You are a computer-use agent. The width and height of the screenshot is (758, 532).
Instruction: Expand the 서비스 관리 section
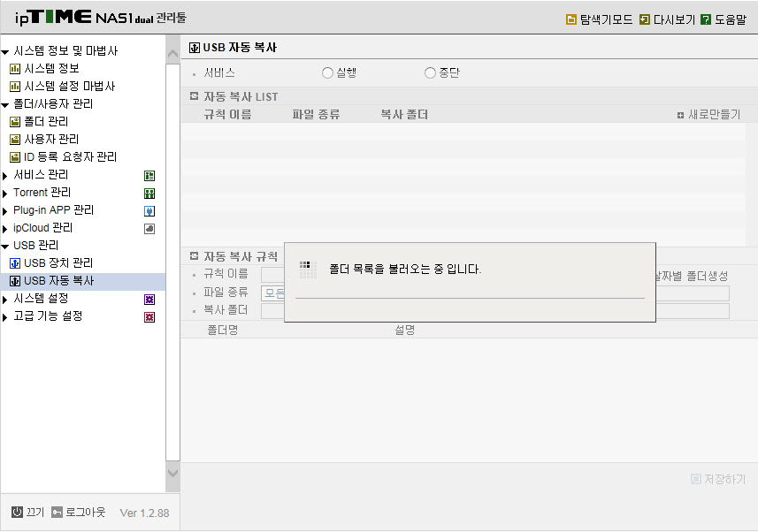4,176
